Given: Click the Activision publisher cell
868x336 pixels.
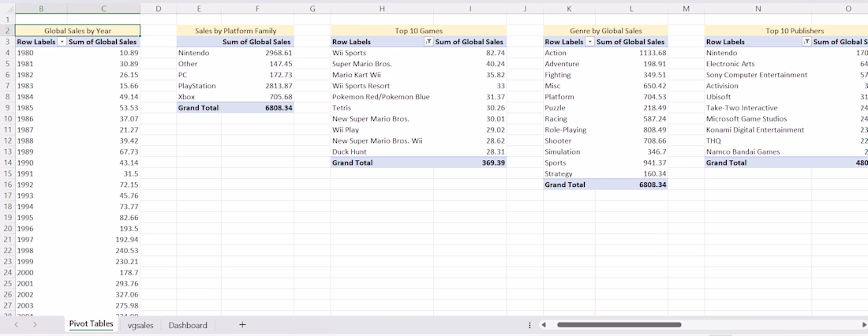Looking at the screenshot, I should coord(758,86).
